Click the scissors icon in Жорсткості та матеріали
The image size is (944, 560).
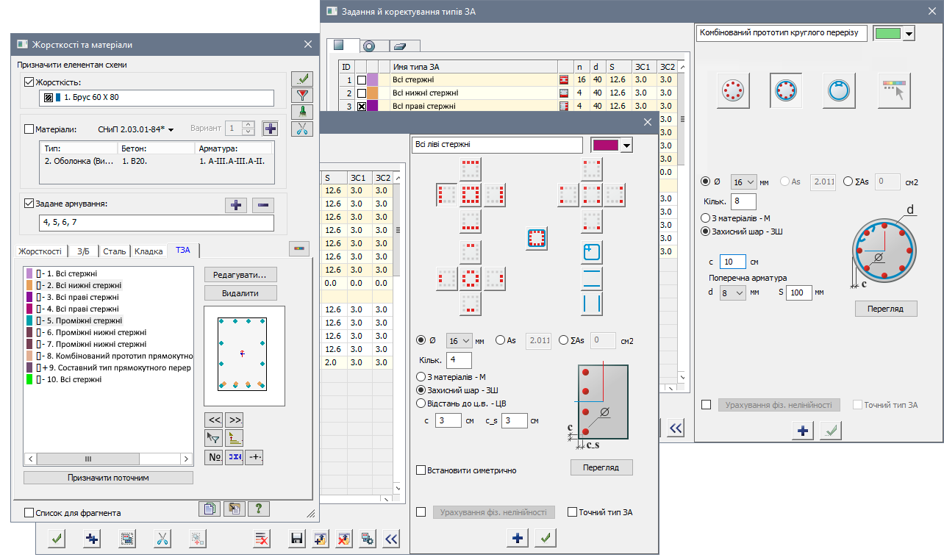[x=301, y=129]
